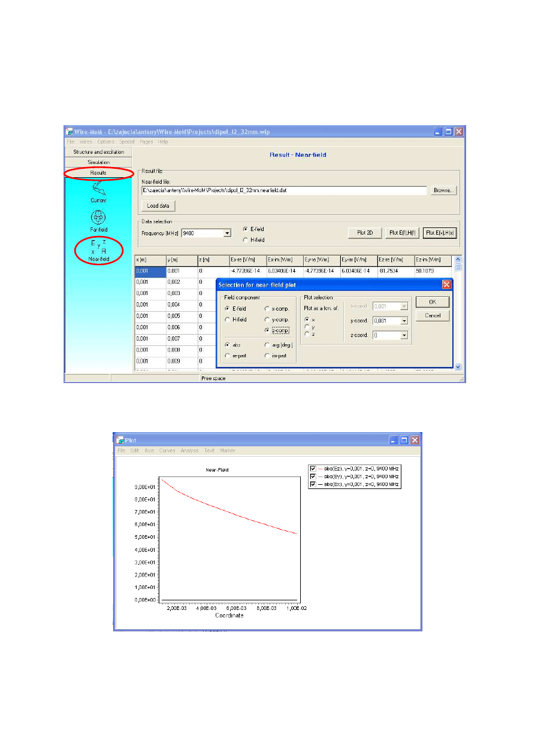Toggle the abs(Ez) curve checkbox
Screen dimensions: 535x756
(313, 468)
